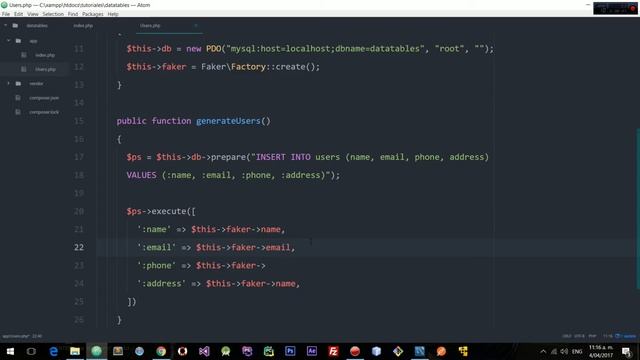640x360 pixels.
Task: Open the File menu
Action: pyautogui.click(x=6, y=14)
